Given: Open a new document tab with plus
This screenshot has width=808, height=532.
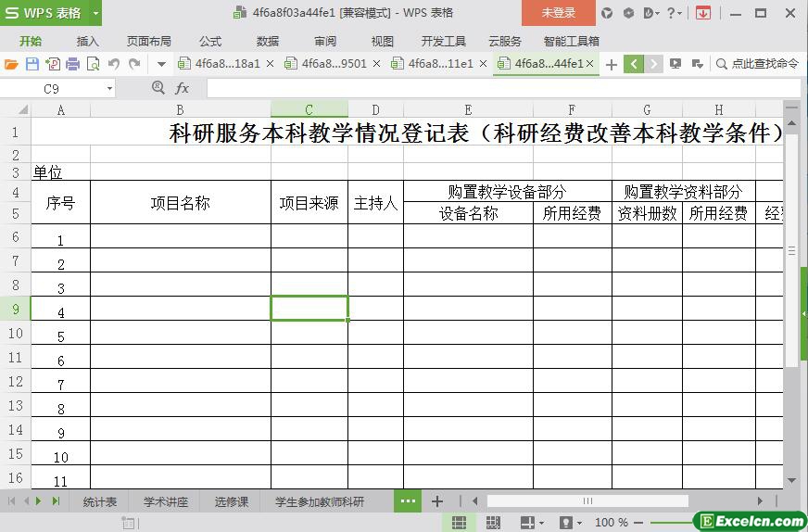Looking at the screenshot, I should (611, 64).
